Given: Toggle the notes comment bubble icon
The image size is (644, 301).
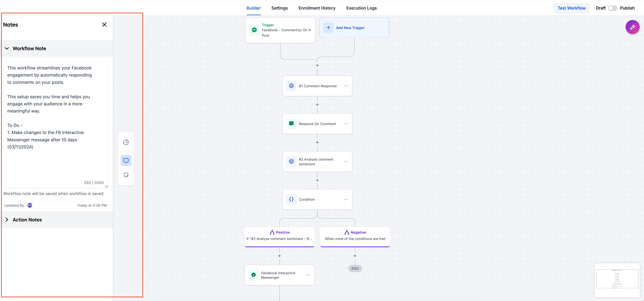Looking at the screenshot, I should 126,161.
